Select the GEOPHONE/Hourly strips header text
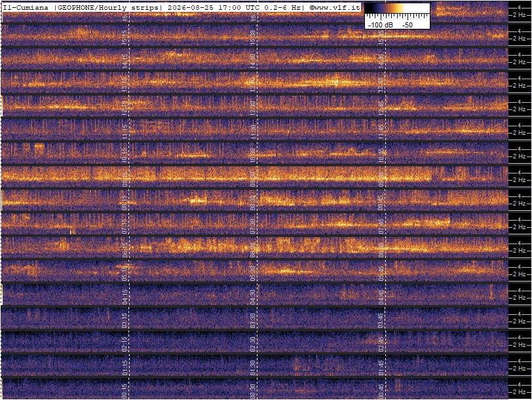Screen dimensions: 532x400 click(108, 7)
